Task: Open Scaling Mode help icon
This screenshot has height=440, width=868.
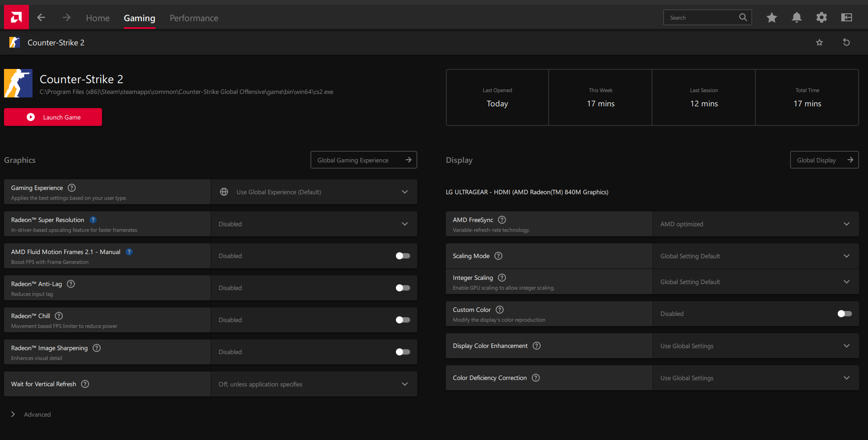Action: tap(498, 256)
